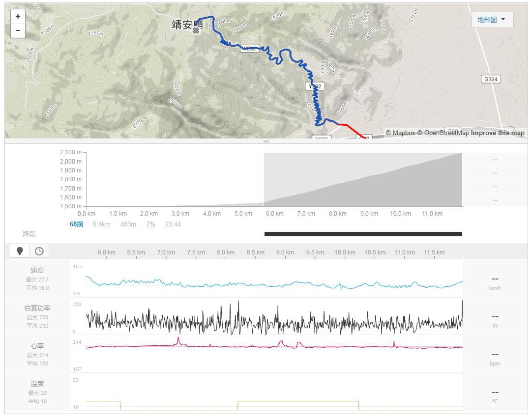Open the 地形图 map type dropdown
This screenshot has height=418, width=532.
click(x=492, y=20)
